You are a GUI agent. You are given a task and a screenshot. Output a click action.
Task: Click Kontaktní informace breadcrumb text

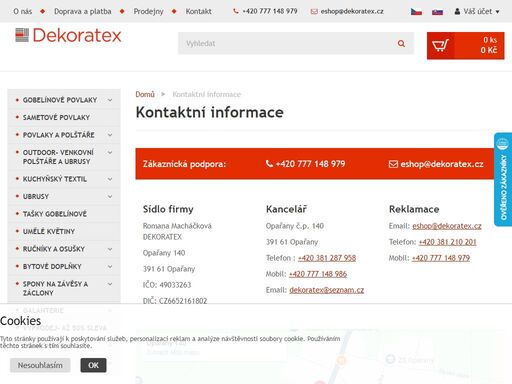tap(207, 94)
